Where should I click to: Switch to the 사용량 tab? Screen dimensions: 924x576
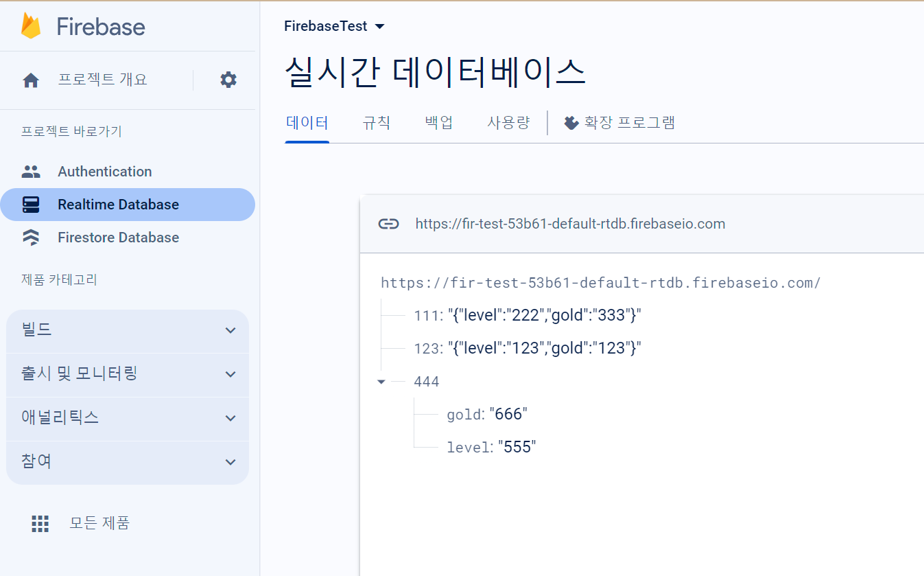pyautogui.click(x=508, y=123)
